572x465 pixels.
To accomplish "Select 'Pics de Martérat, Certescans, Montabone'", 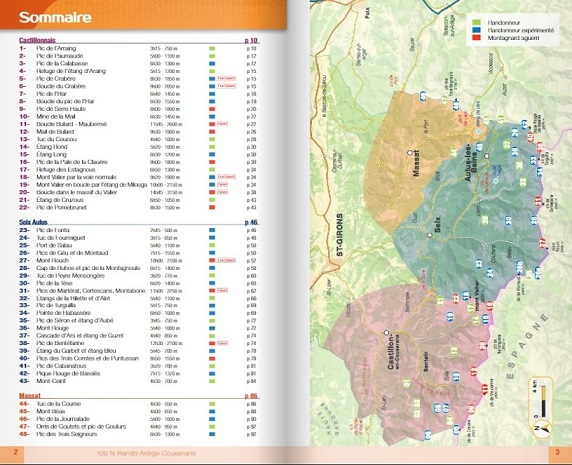I will point(91,291).
